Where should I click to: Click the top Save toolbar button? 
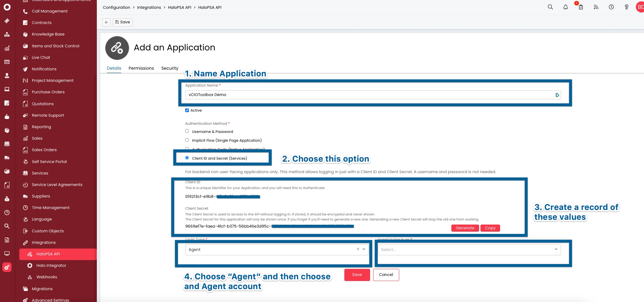(123, 22)
